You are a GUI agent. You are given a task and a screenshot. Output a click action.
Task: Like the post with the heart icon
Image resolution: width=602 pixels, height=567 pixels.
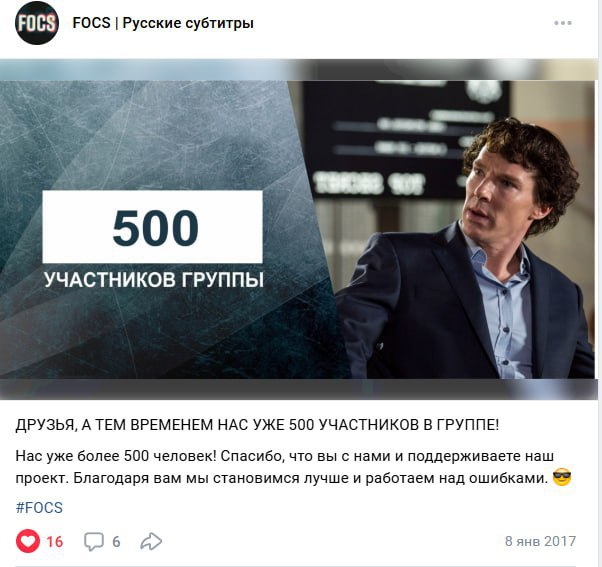(28, 541)
